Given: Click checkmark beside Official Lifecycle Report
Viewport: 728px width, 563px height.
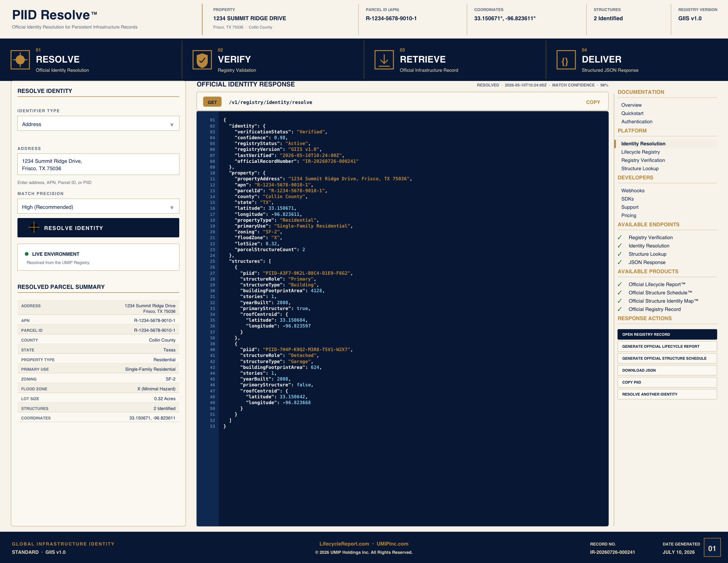Looking at the screenshot, I should [620, 285].
